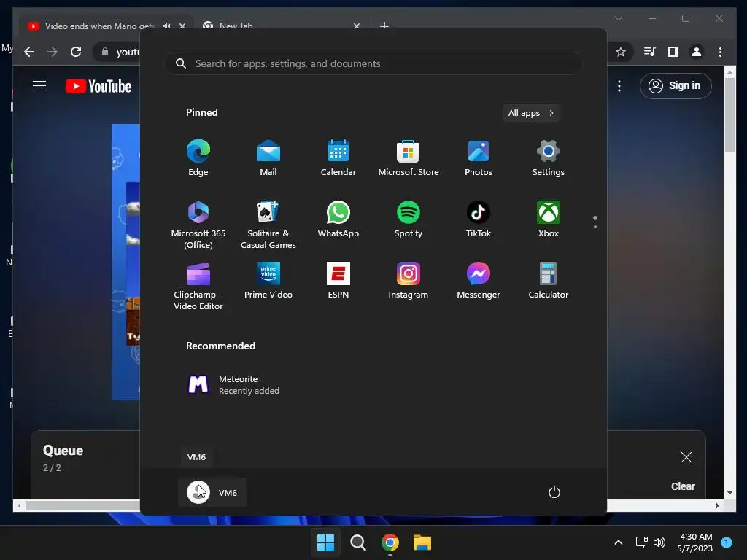Open Edge from pinned apps
Screen dimensions: 747x560
198,157
